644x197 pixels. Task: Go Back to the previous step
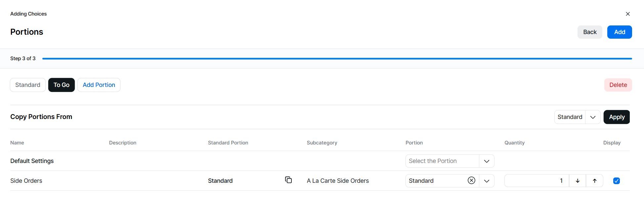[x=589, y=32]
